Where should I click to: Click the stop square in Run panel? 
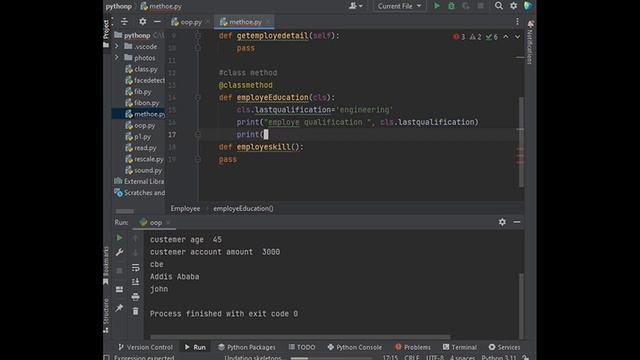coord(119,271)
